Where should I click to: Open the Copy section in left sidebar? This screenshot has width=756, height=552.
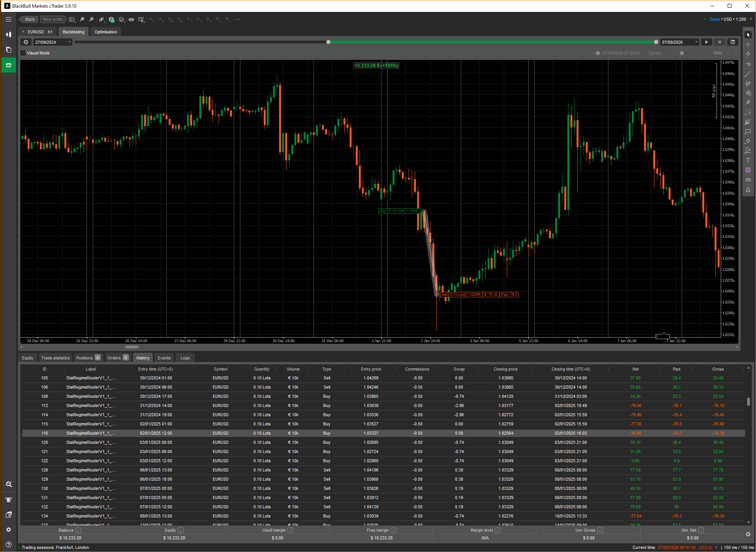click(8, 49)
